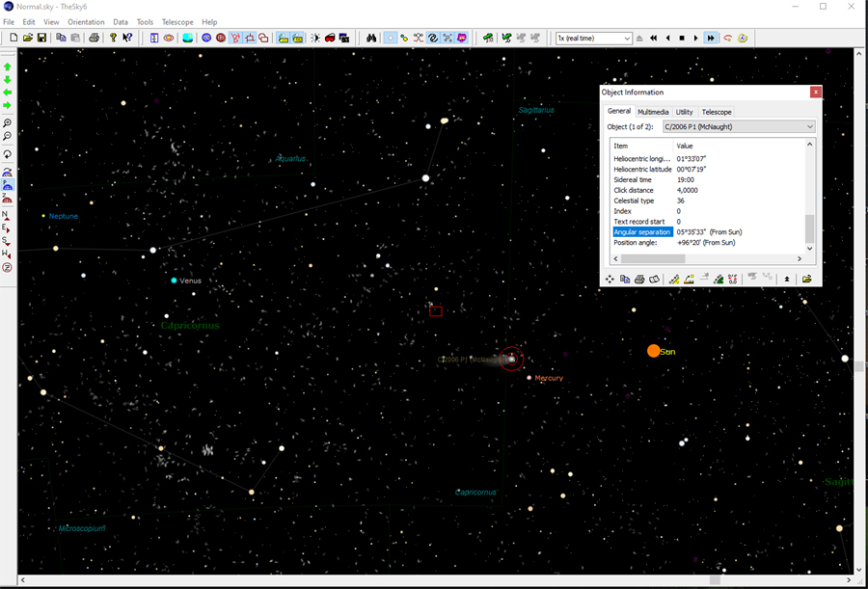This screenshot has width=868, height=589.
Task: Toggle the constellation boundaries icon
Action: click(x=250, y=39)
